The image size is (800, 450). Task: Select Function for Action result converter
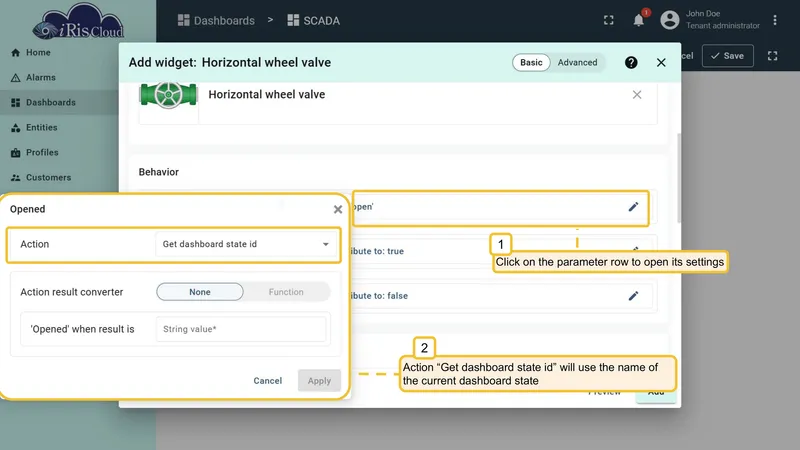click(286, 292)
